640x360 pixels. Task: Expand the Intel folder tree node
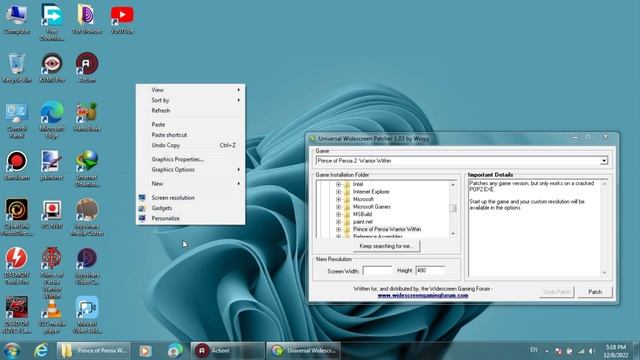coord(338,184)
